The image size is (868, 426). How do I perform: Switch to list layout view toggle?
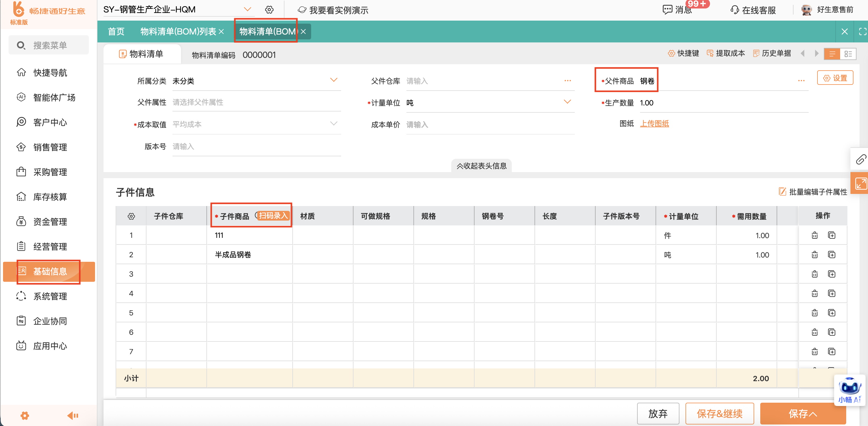pyautogui.click(x=832, y=54)
